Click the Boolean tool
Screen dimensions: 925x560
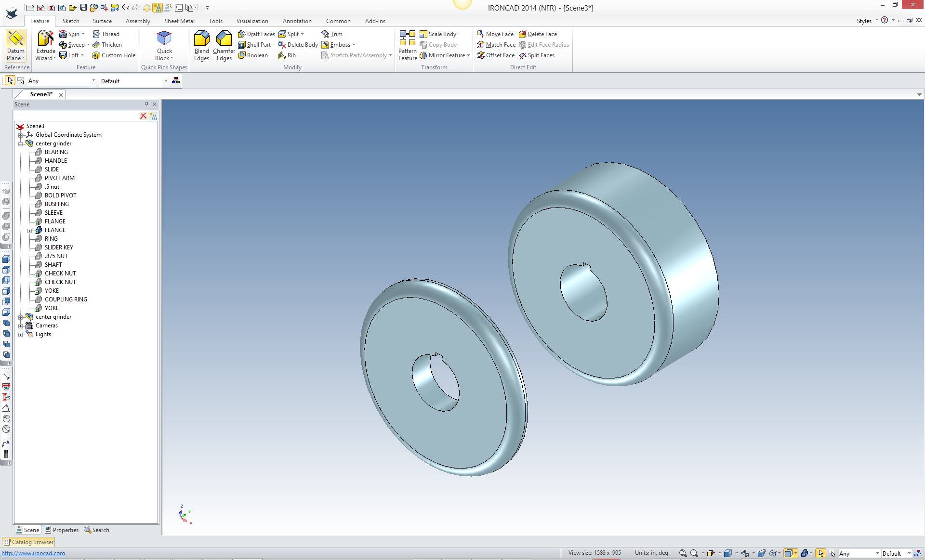253,55
